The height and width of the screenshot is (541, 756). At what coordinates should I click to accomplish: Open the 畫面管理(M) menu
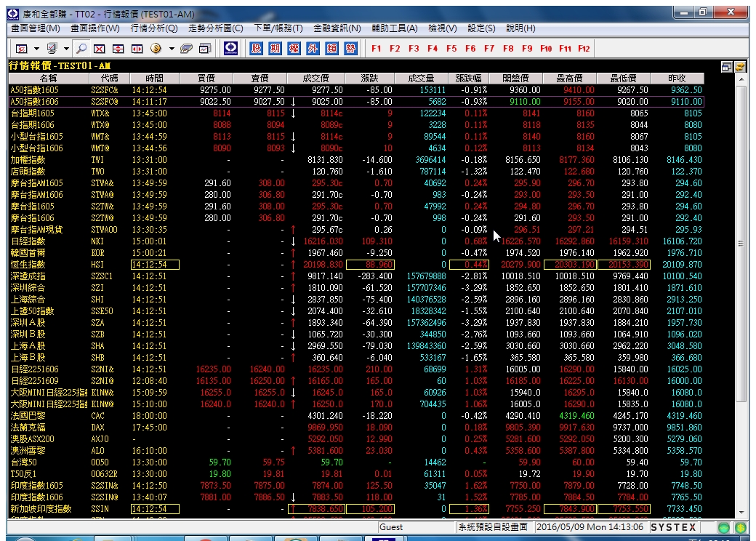click(36, 28)
